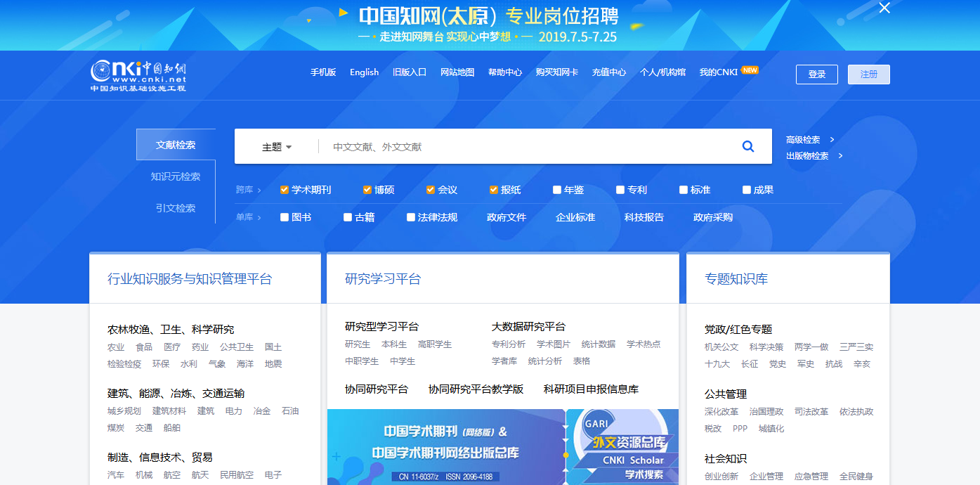Open 充值中心 in the top navigation
Viewport: 980px width, 485px height.
click(x=609, y=72)
